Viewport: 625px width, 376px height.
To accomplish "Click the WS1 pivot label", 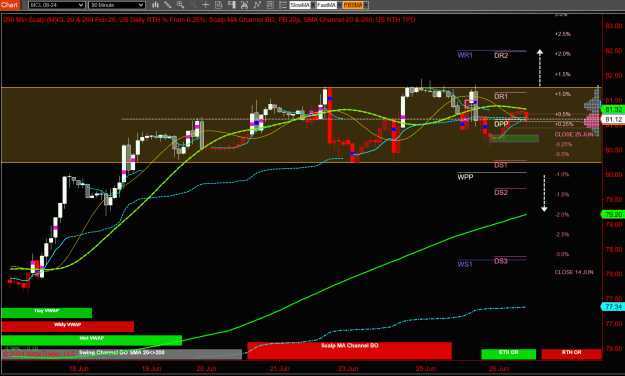I will coord(465,264).
